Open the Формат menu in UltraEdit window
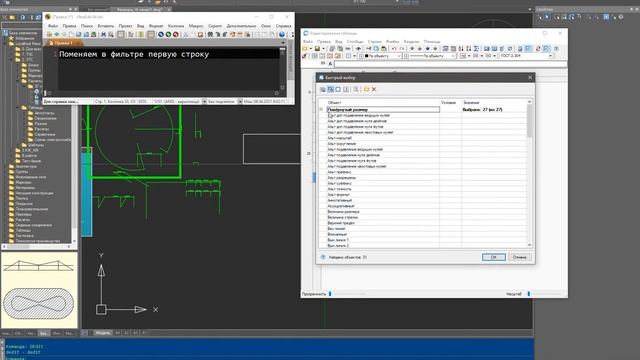This screenshot has width=640, height=360. coord(156,26)
